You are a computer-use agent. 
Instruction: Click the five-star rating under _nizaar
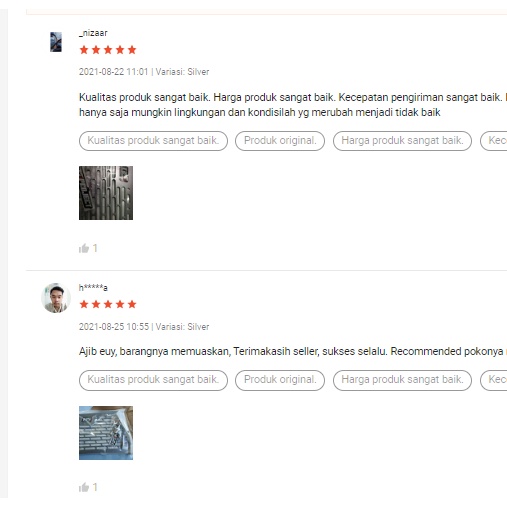pos(108,50)
